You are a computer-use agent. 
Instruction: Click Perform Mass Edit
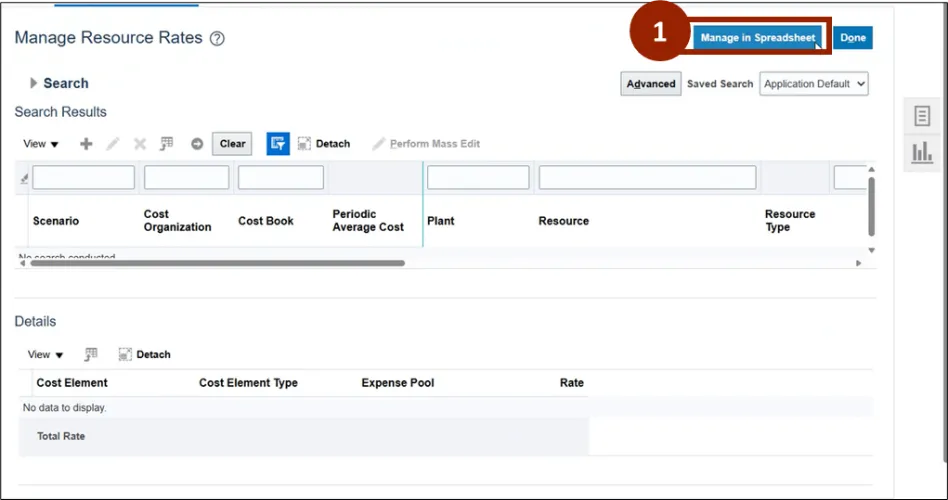click(426, 144)
